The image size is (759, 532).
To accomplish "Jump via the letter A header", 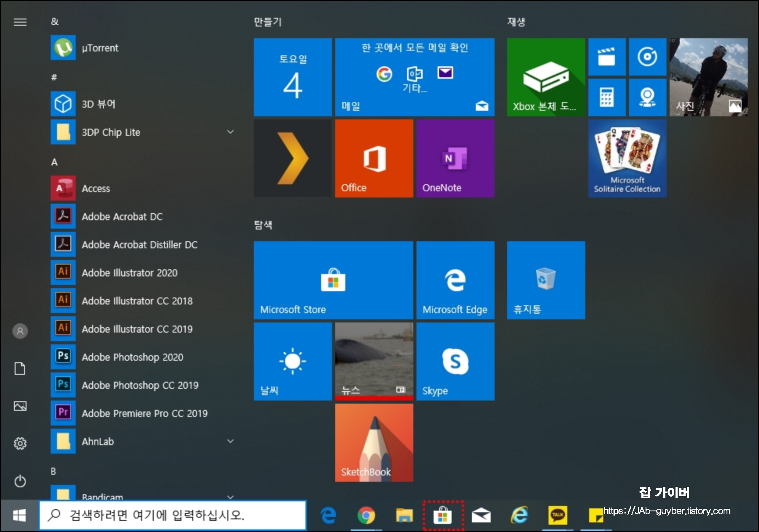I will click(x=54, y=162).
